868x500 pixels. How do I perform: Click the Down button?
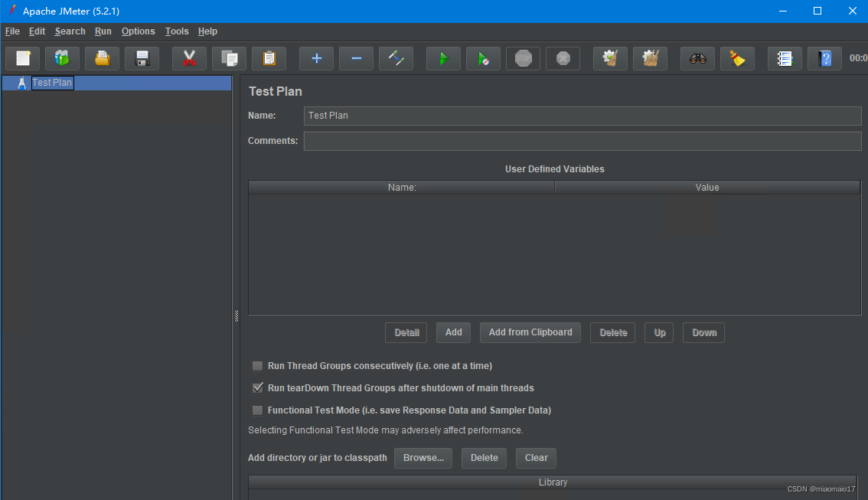click(x=703, y=333)
